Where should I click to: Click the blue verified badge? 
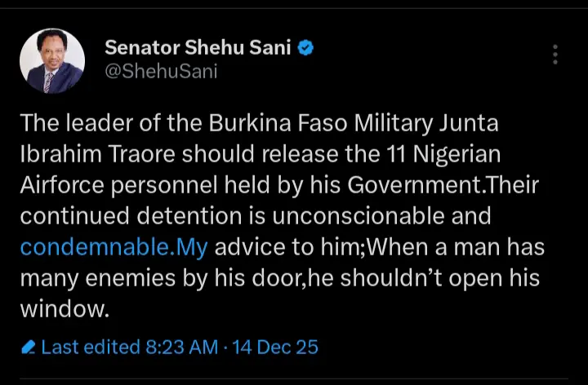[x=306, y=48]
